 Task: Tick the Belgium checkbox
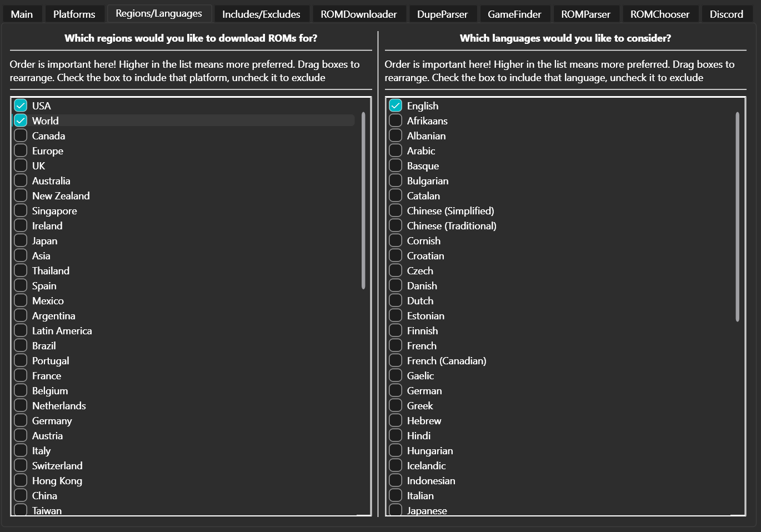point(21,390)
